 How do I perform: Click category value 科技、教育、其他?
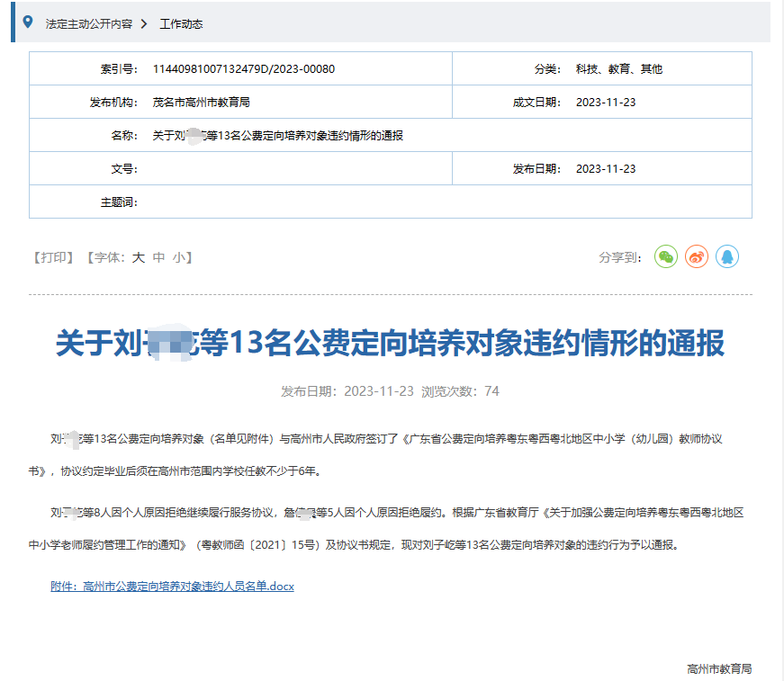(619, 69)
